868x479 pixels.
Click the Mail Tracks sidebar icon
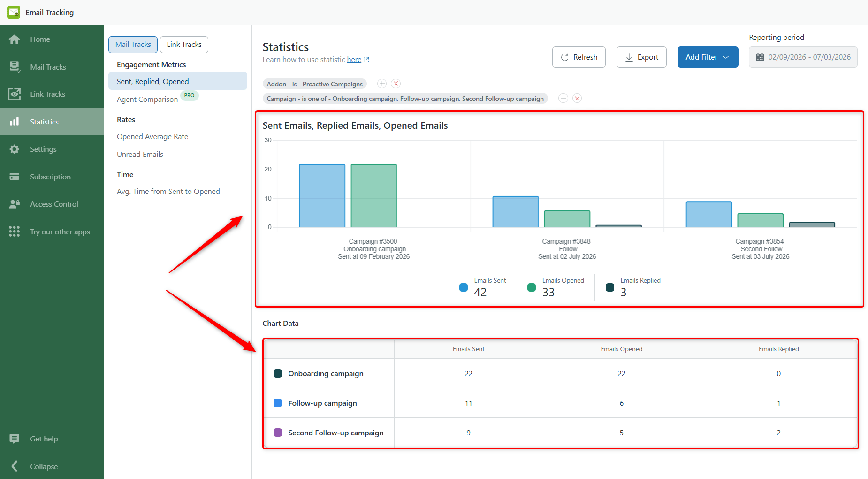[15, 67]
